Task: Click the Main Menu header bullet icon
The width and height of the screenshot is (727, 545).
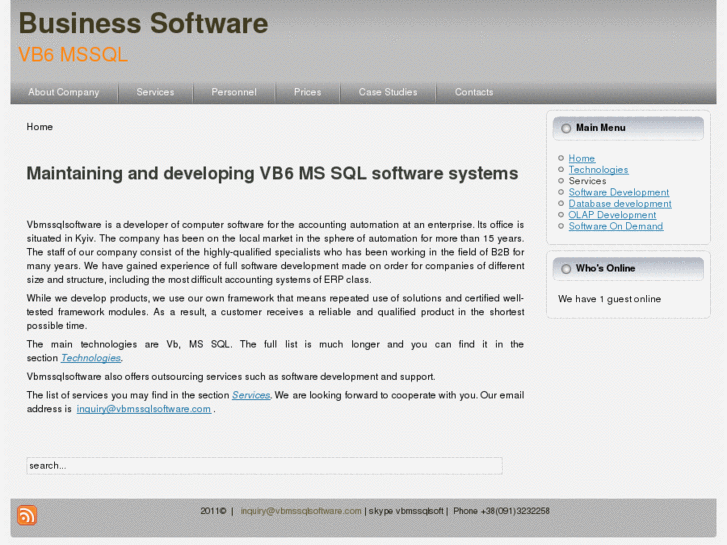Action: (x=566, y=128)
